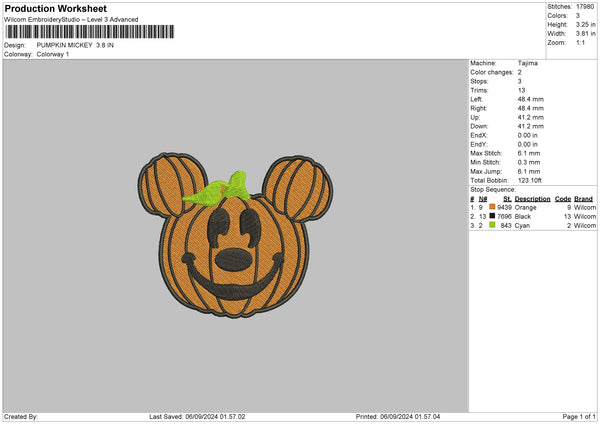Click the Colors value 3

(578, 16)
